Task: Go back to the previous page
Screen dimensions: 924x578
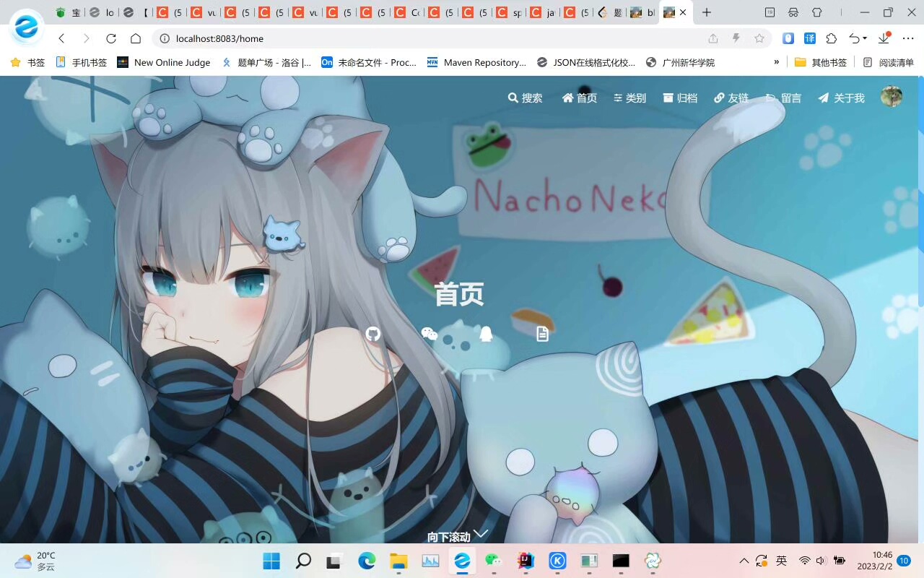Action: click(x=61, y=38)
